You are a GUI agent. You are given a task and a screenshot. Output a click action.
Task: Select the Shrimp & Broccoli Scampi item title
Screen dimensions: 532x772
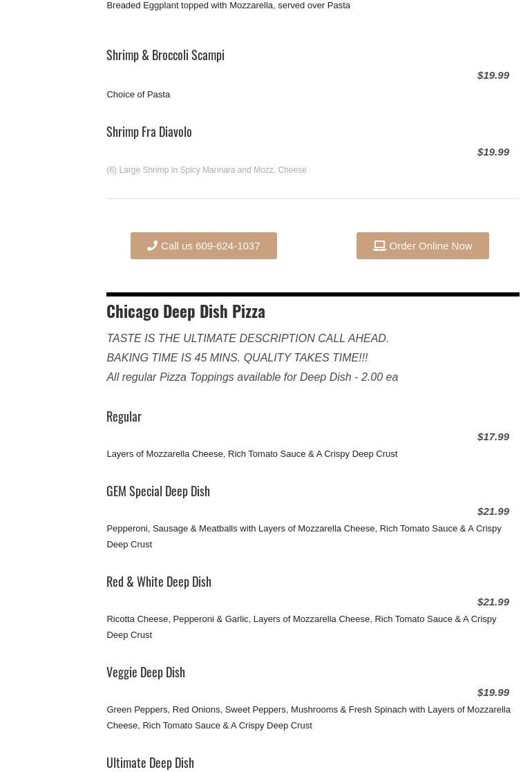point(165,55)
